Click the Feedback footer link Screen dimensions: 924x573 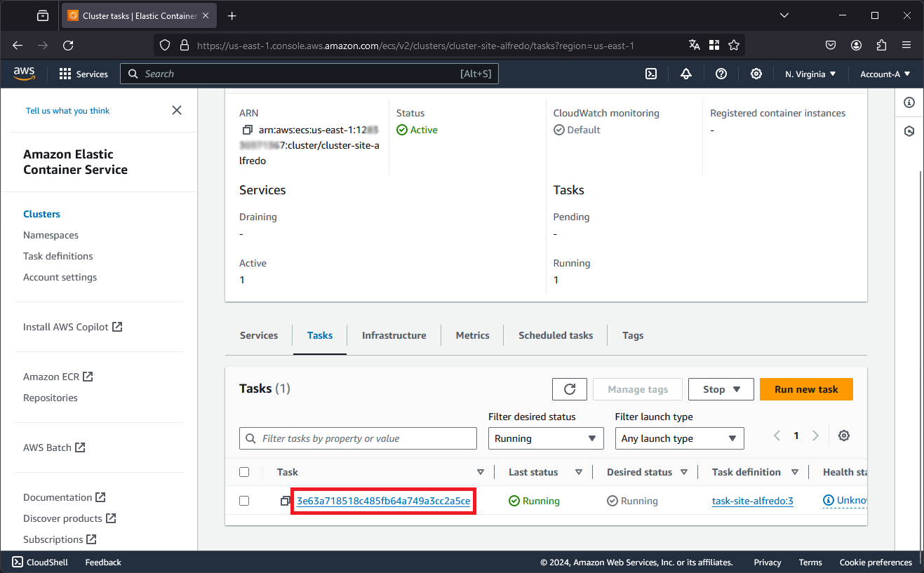(103, 562)
